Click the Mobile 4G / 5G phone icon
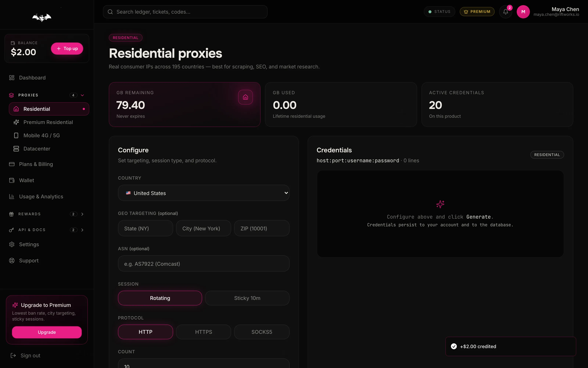Viewport: 588px width, 368px height. point(16,135)
